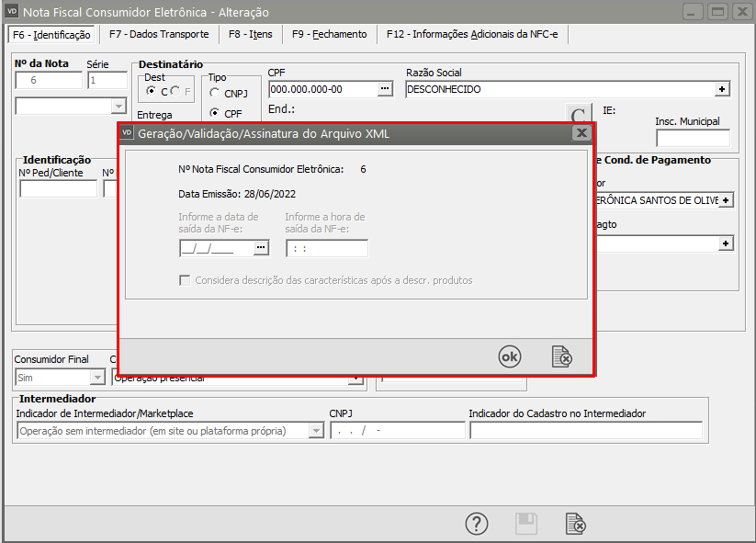This screenshot has width=756, height=543.
Task: Select the Dest C radio button
Action: click(x=152, y=92)
